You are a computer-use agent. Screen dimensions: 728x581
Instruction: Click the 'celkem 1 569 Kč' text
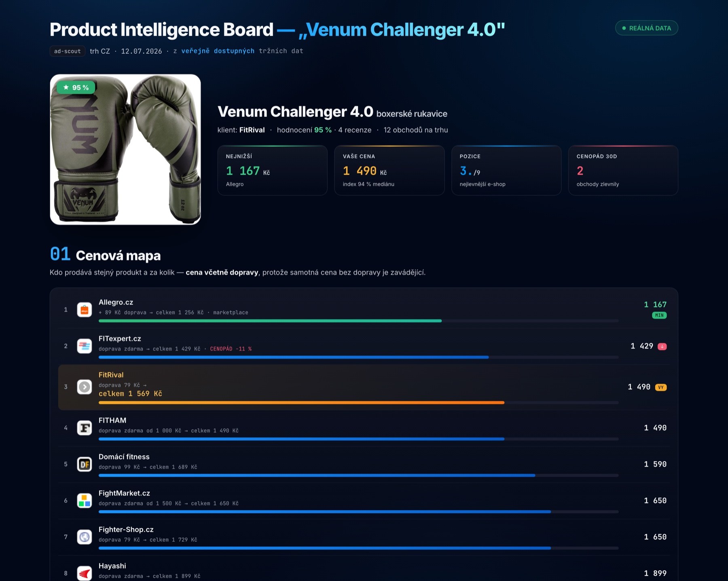pyautogui.click(x=130, y=394)
